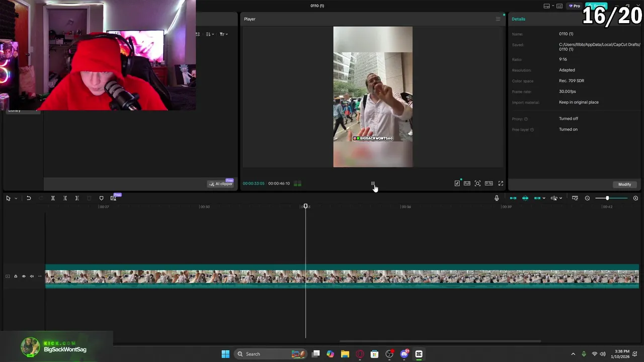The width and height of the screenshot is (644, 362).
Task: Open the timeline cover preview icon
Action: 575,198
